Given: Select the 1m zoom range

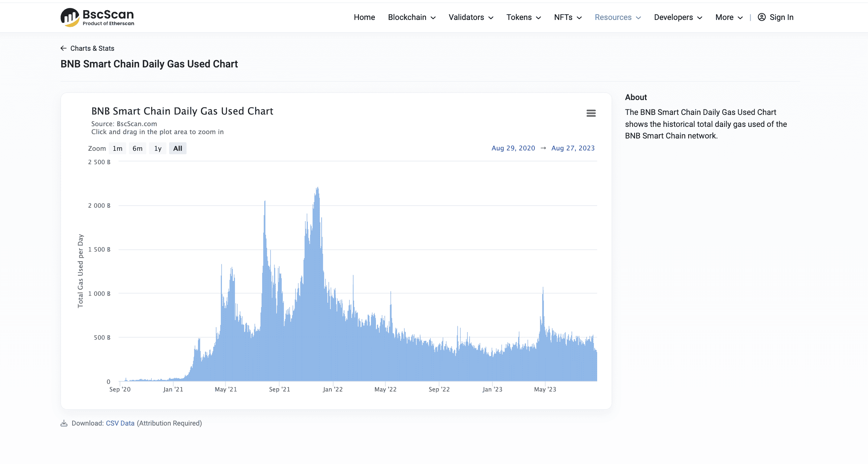Looking at the screenshot, I should [117, 148].
